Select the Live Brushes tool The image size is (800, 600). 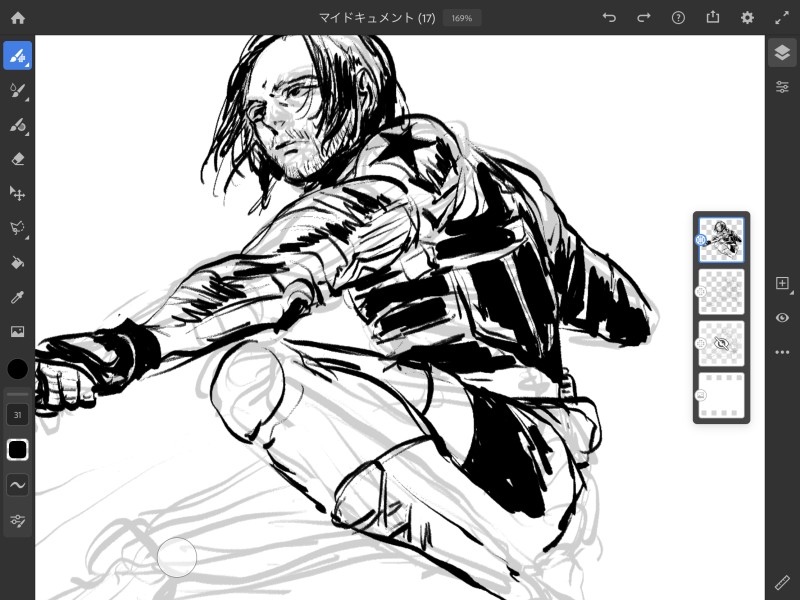[17, 91]
